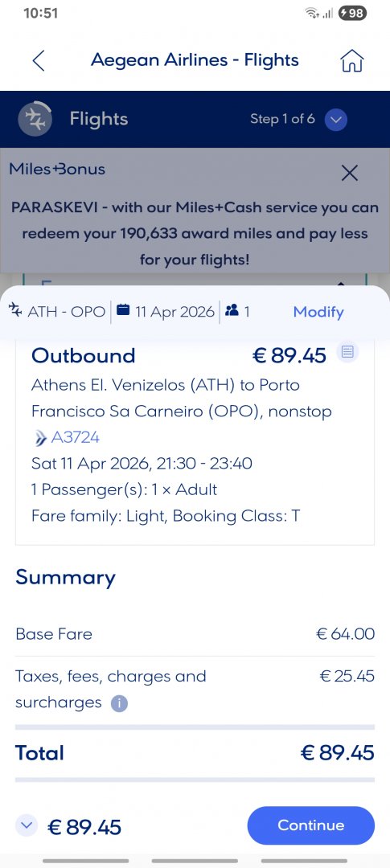Image resolution: width=390 pixels, height=868 pixels.
Task: Tap the passengers icon showing 1 traveler
Action: click(x=232, y=311)
